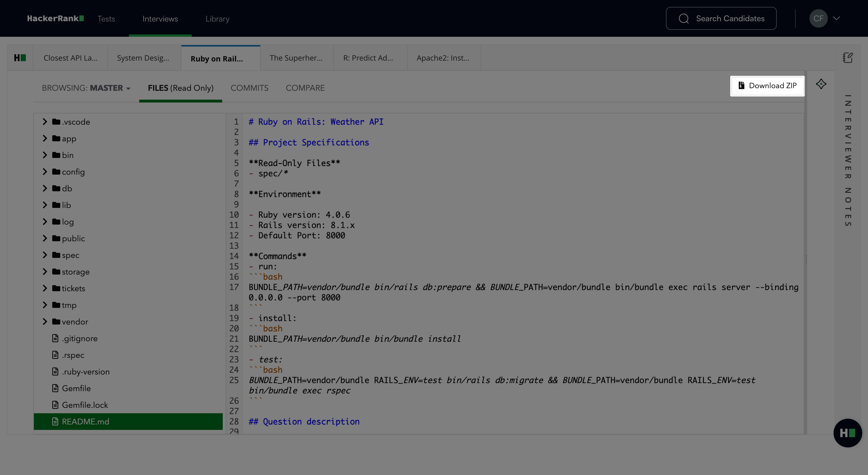The height and width of the screenshot is (475, 868).
Task: Click the storage folder icon
Action: pos(56,272)
